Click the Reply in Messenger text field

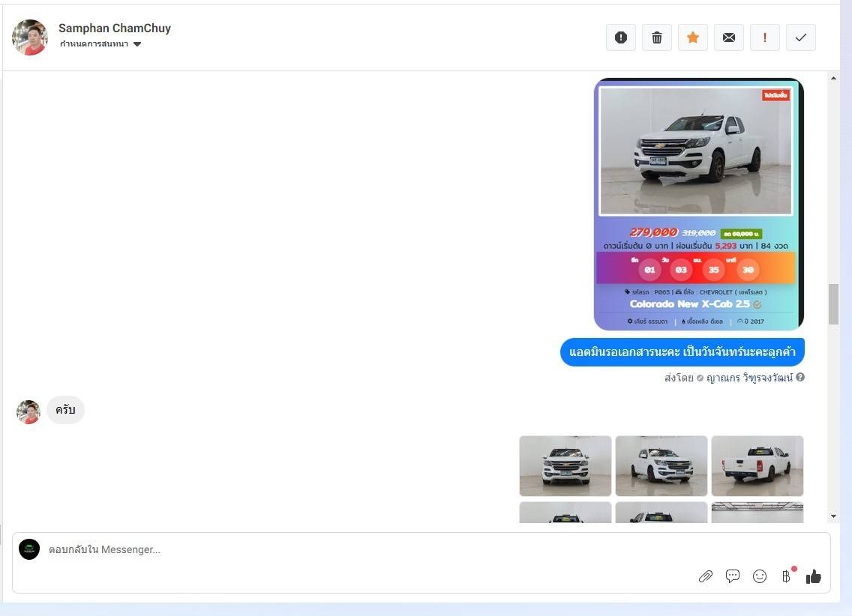pyautogui.click(x=360, y=550)
